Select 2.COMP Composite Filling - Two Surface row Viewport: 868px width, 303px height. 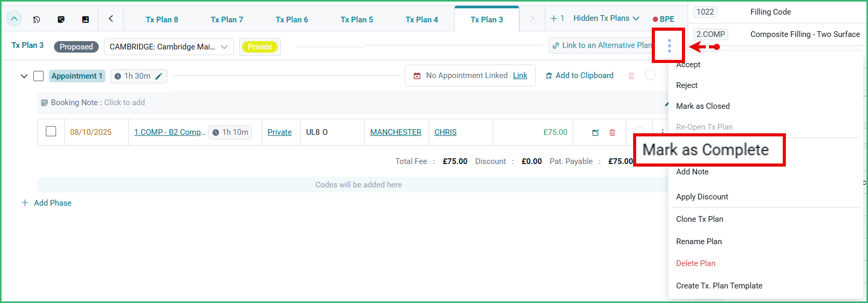pos(777,34)
